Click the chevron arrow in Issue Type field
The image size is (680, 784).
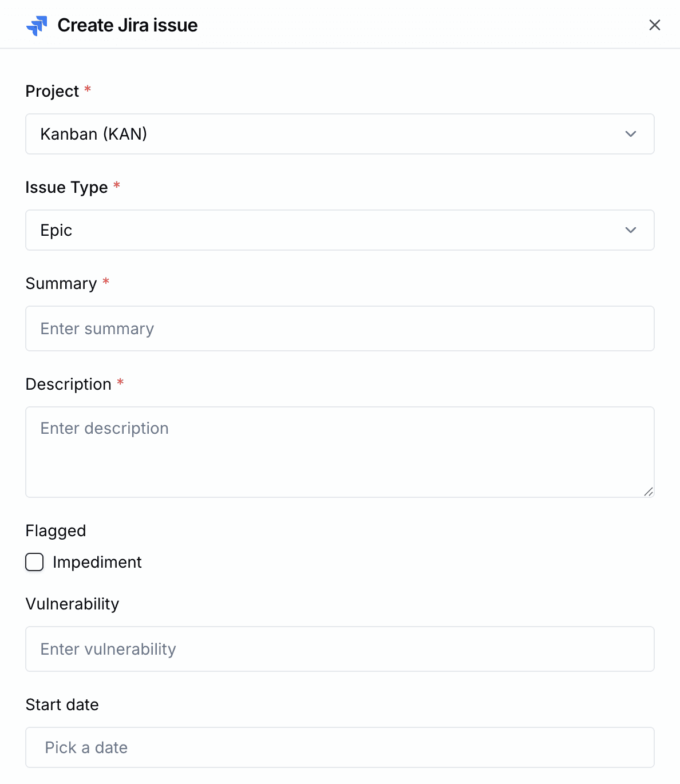click(631, 230)
